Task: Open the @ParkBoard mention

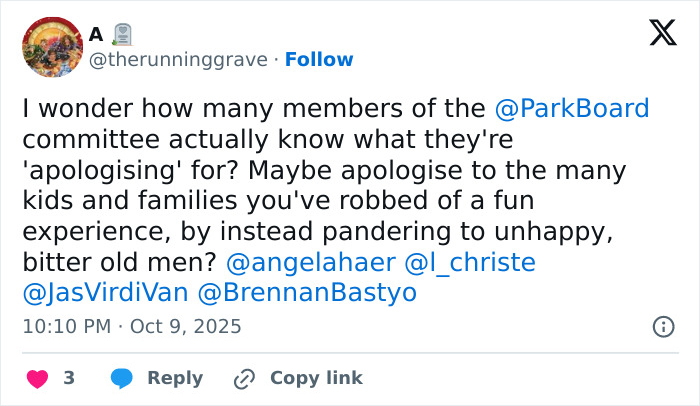Action: [x=572, y=108]
